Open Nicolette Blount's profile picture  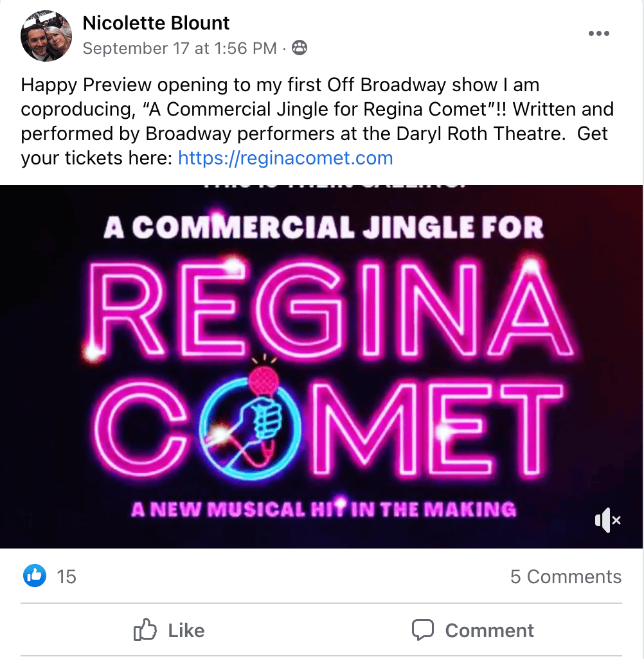point(46,35)
